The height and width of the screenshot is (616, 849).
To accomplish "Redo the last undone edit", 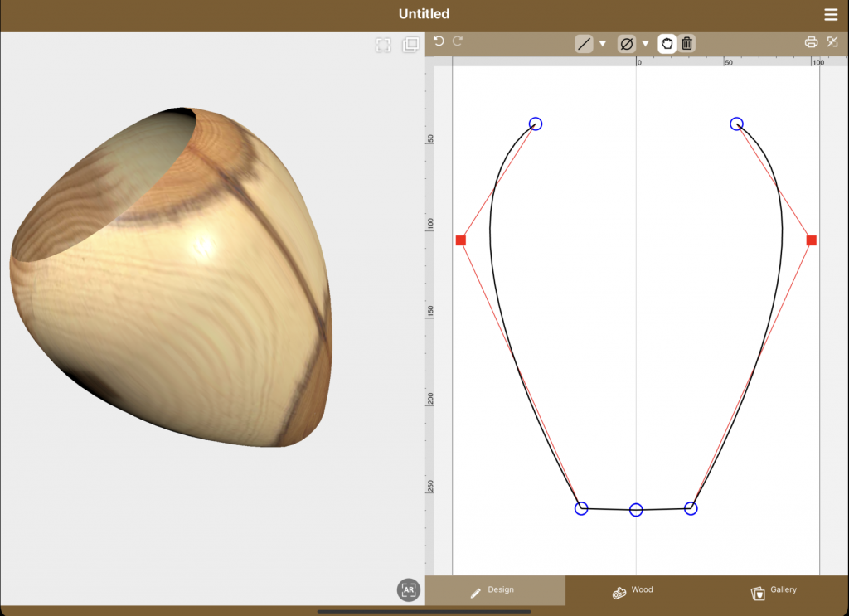I will (x=458, y=41).
